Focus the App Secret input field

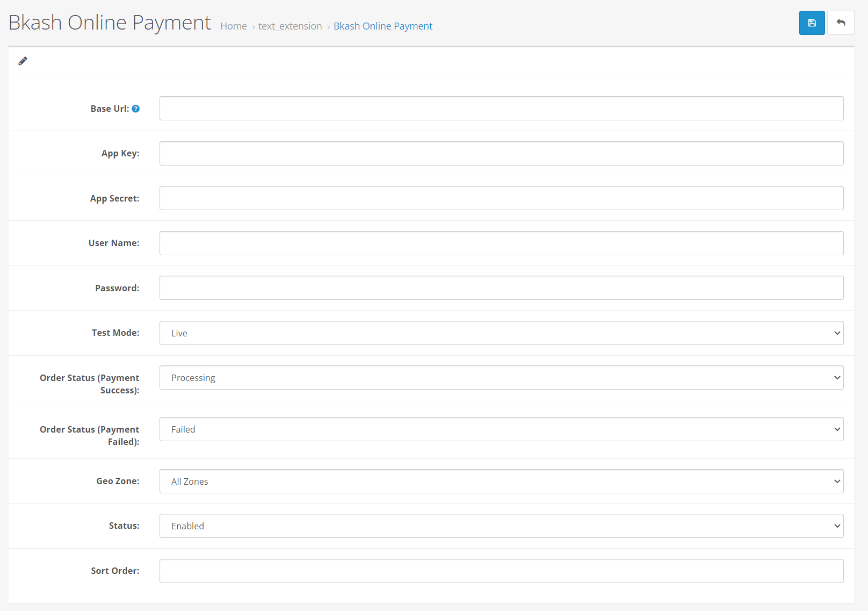click(x=501, y=198)
